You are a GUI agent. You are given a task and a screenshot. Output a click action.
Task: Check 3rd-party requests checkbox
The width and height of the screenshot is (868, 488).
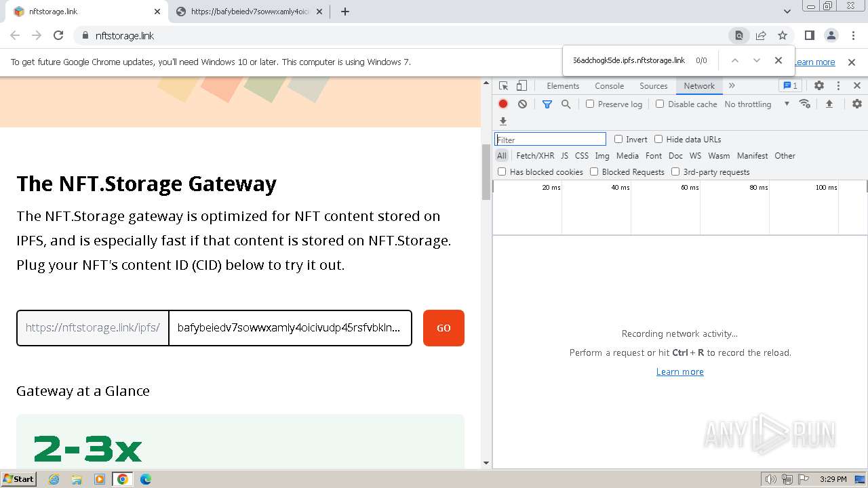click(x=675, y=171)
